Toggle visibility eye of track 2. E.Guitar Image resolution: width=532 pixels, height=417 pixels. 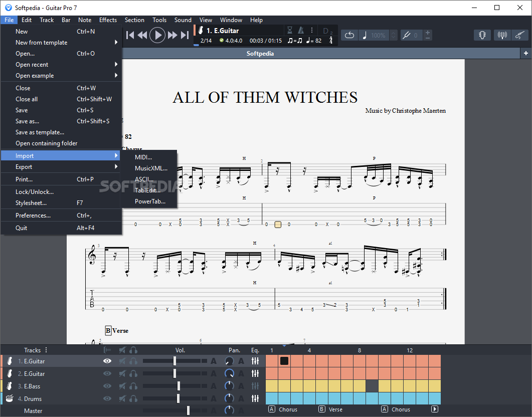click(x=107, y=373)
